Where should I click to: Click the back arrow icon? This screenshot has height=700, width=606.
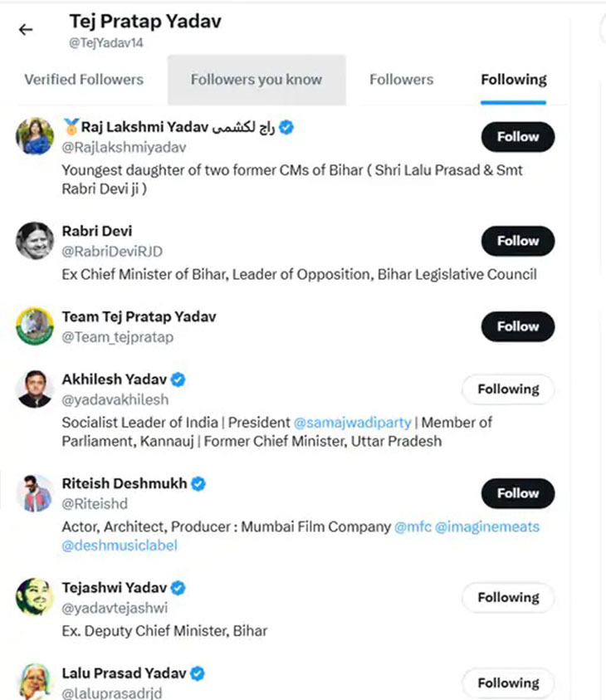[26, 30]
